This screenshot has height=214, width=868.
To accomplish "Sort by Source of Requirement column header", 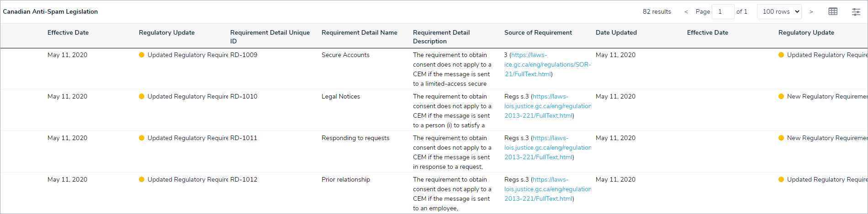I will pyautogui.click(x=538, y=32).
